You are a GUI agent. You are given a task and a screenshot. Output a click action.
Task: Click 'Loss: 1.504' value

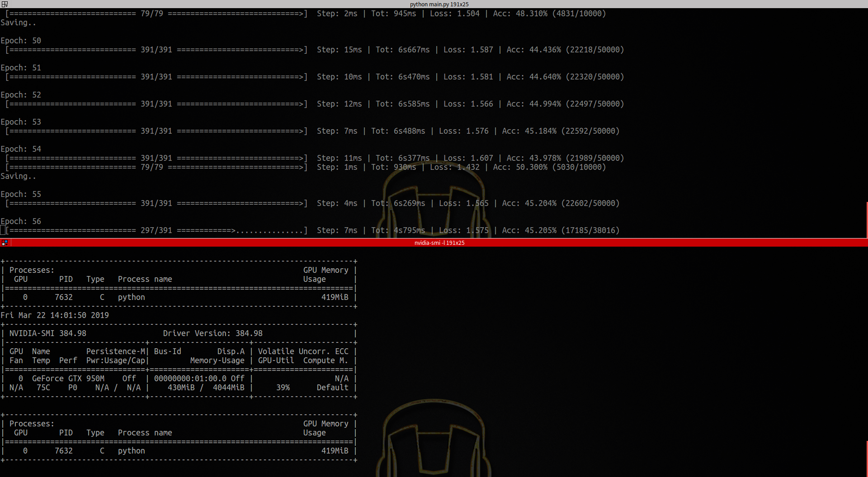(455, 14)
